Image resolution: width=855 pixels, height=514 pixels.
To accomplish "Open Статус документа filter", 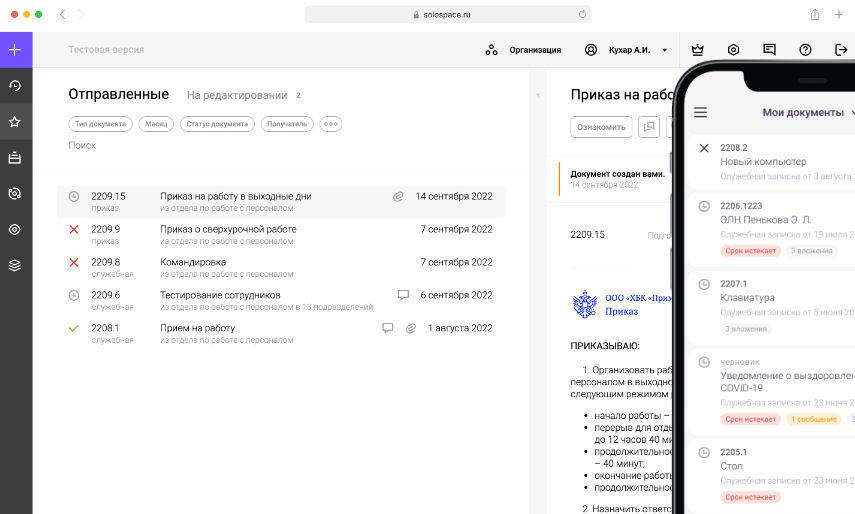I will click(x=217, y=124).
